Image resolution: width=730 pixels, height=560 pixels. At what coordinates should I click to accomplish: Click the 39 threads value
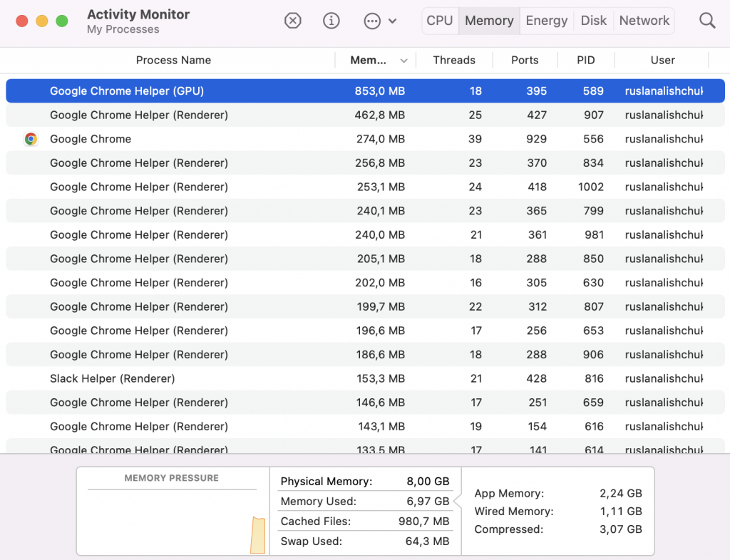click(x=475, y=139)
